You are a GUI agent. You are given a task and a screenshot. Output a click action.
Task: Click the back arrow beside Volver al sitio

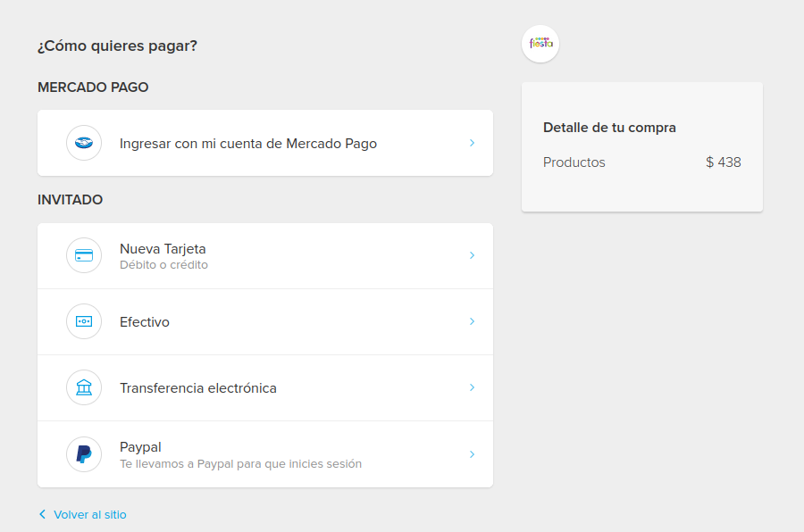[x=43, y=514]
